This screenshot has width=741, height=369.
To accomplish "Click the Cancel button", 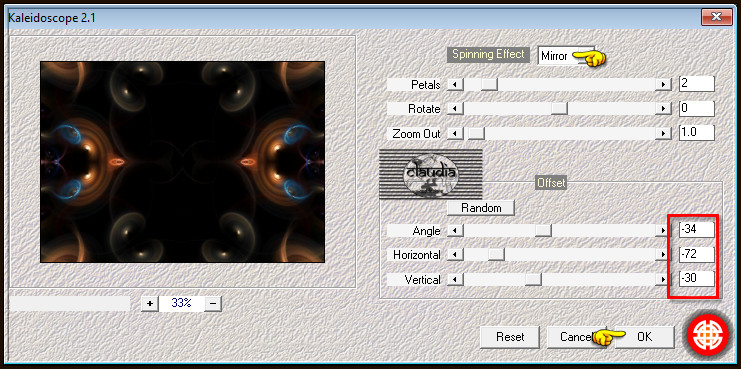I will tap(577, 337).
